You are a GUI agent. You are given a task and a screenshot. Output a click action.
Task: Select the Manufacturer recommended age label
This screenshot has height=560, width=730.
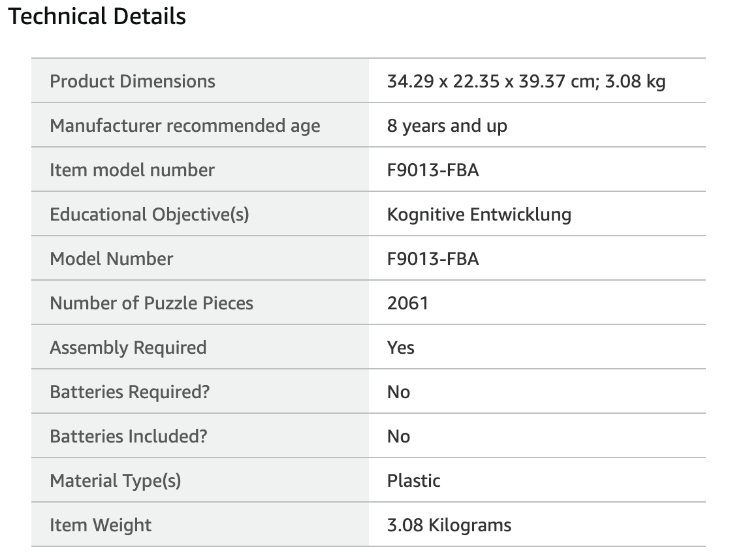185,126
